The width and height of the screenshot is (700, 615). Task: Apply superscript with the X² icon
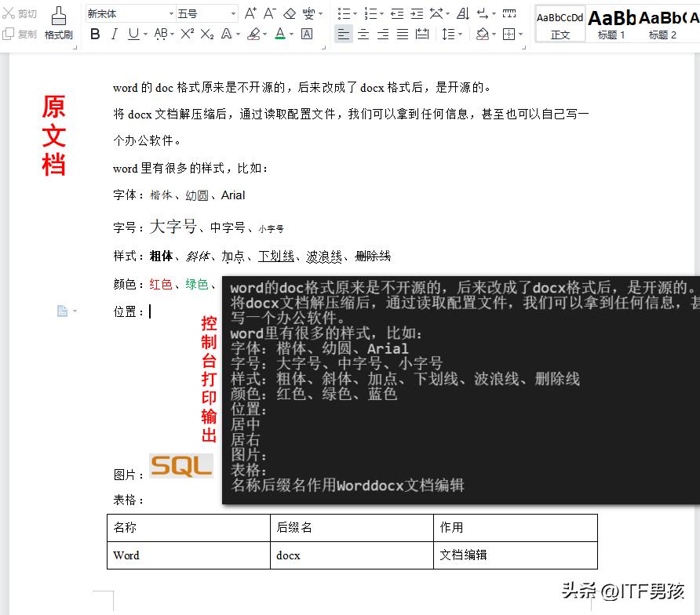[188, 35]
